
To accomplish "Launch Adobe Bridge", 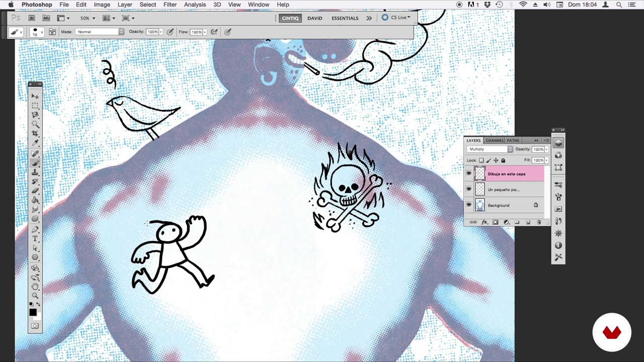I will click(x=32, y=18).
